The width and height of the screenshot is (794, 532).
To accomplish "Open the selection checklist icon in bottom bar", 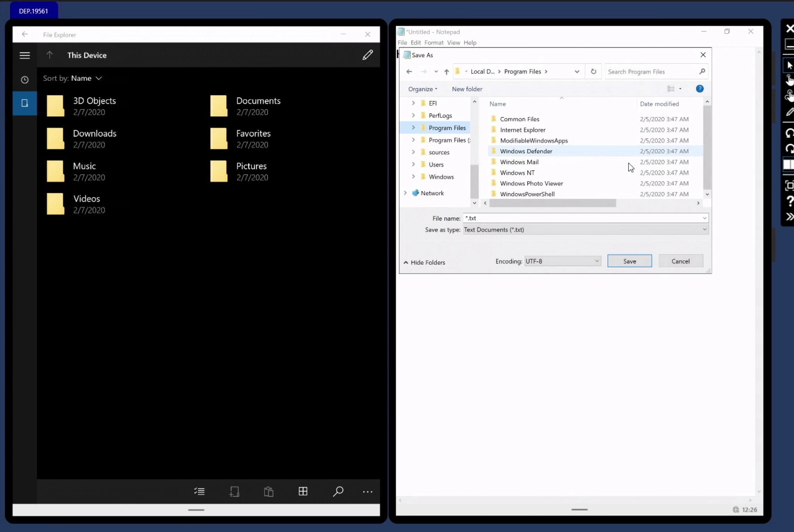I will (199, 491).
